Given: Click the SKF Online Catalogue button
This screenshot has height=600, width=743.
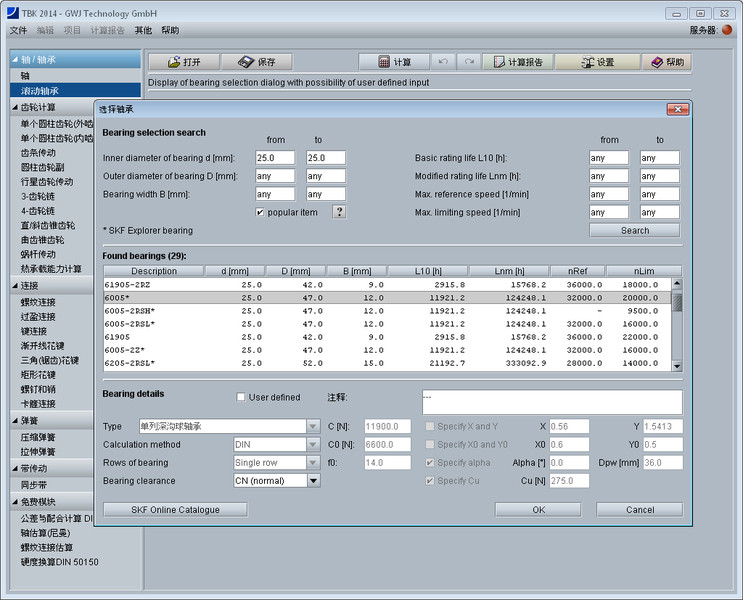Looking at the screenshot, I should coord(175,510).
